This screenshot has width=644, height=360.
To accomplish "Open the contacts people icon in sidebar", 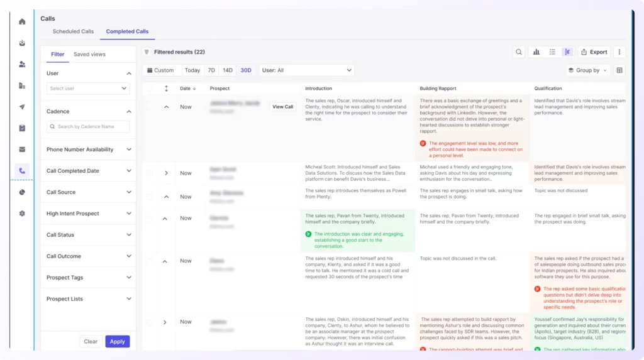I will click(22, 65).
